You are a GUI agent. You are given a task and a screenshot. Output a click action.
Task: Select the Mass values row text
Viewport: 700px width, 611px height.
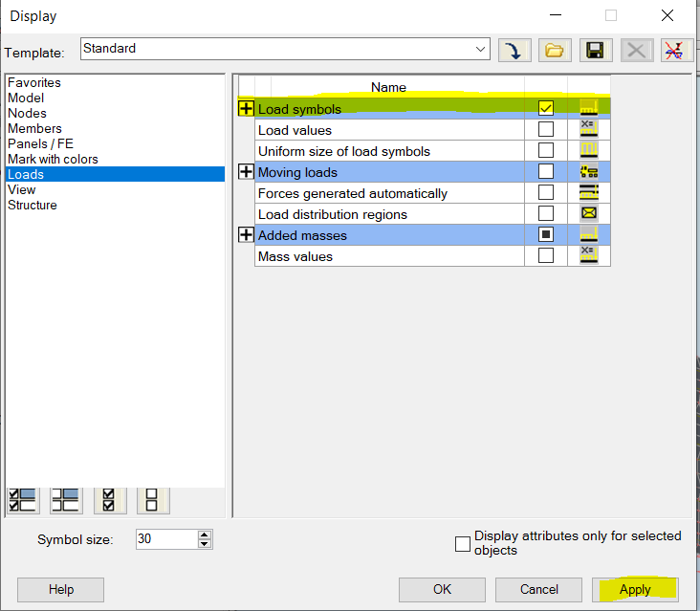295,256
